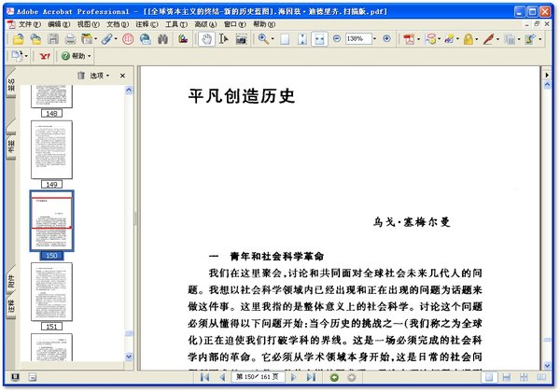Select the magnifier Zoom In tool
Screen dimensions: 560x392
click(263, 39)
